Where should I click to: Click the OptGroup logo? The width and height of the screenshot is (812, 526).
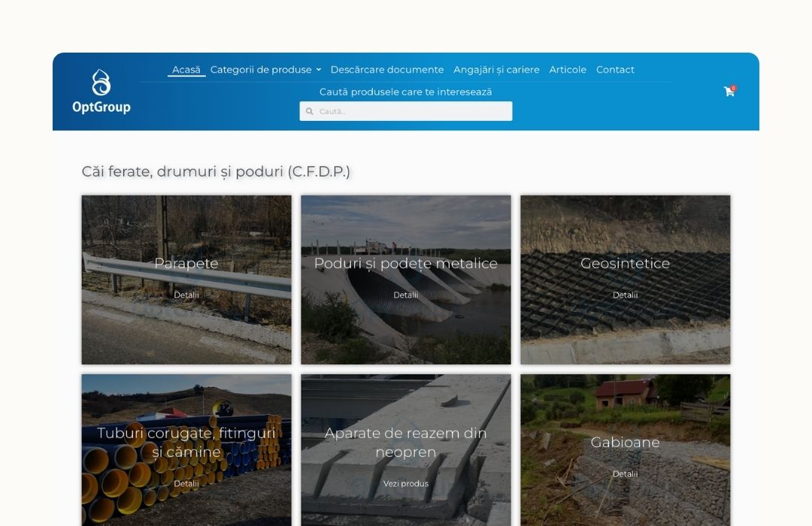pos(101,92)
